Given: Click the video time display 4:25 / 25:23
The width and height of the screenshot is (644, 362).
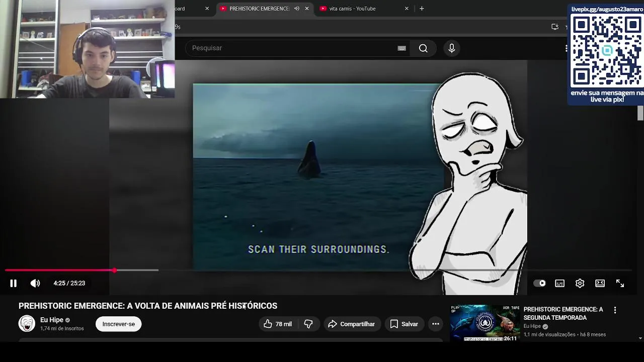Looking at the screenshot, I should click(69, 283).
